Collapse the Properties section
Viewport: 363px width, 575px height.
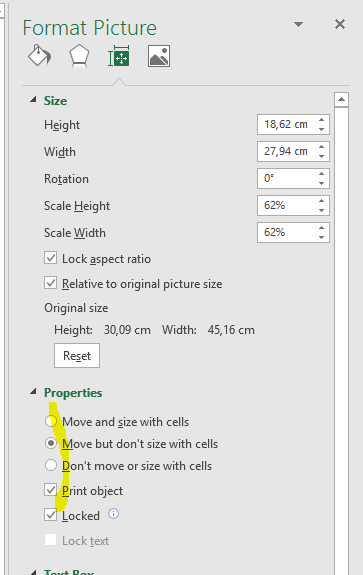(33, 392)
